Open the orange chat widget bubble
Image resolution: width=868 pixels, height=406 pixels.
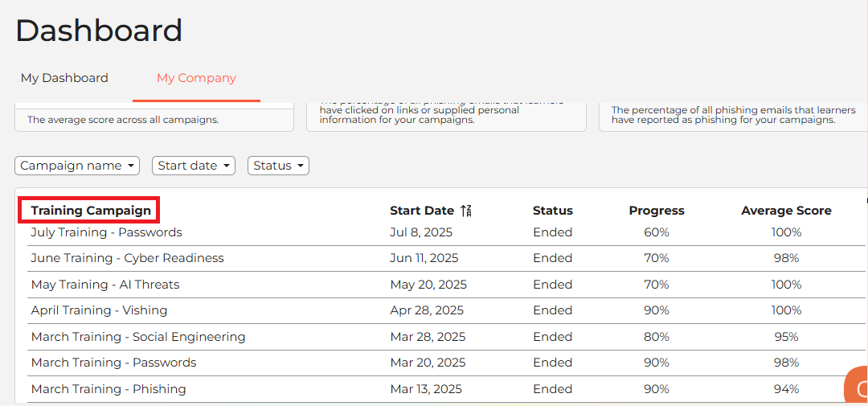[858, 388]
